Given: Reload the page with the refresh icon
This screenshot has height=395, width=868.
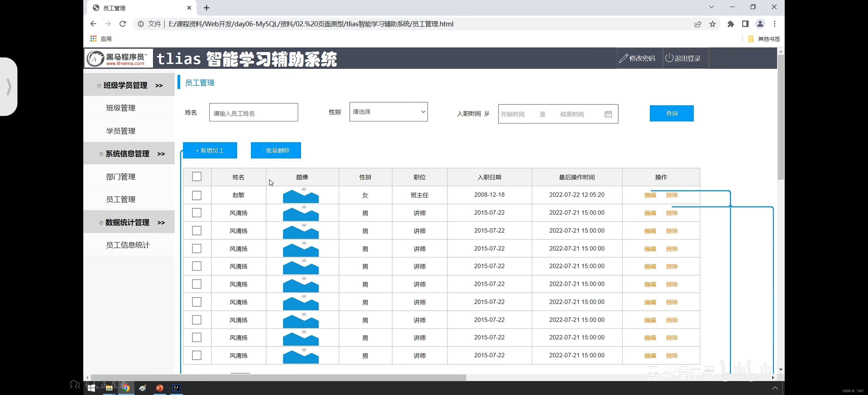Looking at the screenshot, I should pyautogui.click(x=123, y=24).
